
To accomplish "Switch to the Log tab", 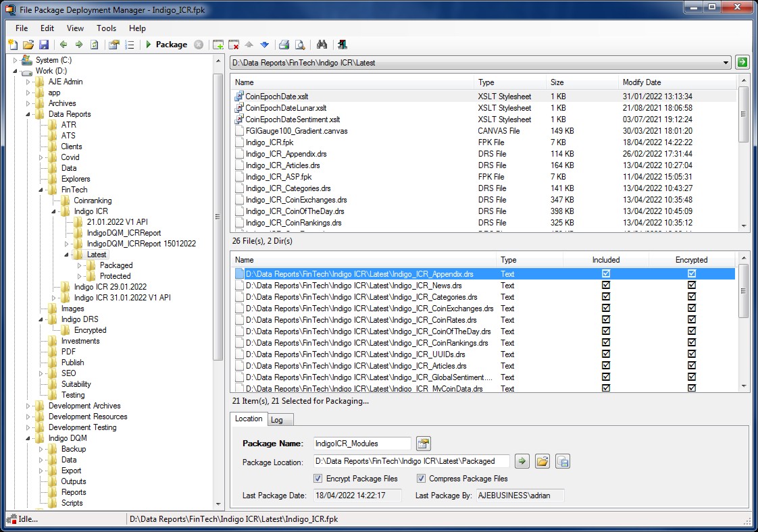I will point(277,420).
